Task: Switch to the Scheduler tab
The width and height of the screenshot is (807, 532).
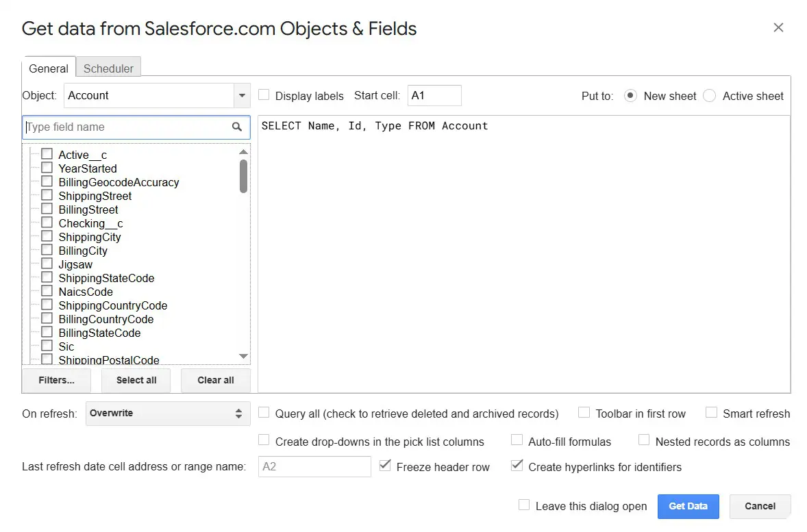Action: coord(108,68)
